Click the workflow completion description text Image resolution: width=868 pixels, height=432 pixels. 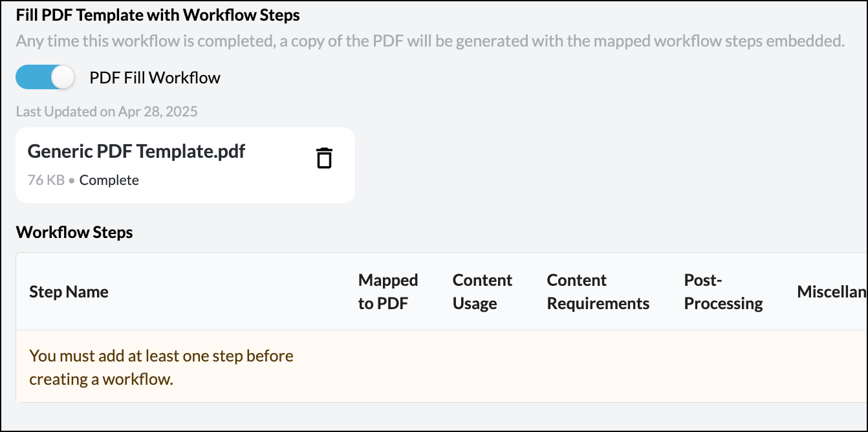click(430, 41)
